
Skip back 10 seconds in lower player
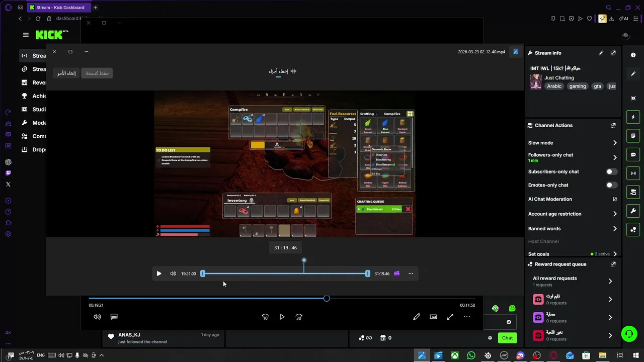[x=265, y=317]
